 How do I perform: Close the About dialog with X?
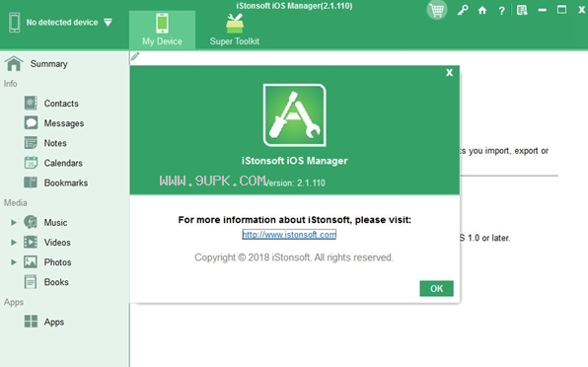click(449, 73)
